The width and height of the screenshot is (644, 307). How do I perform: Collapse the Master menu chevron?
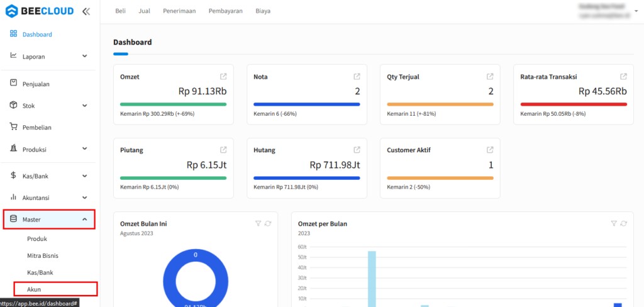85,220
